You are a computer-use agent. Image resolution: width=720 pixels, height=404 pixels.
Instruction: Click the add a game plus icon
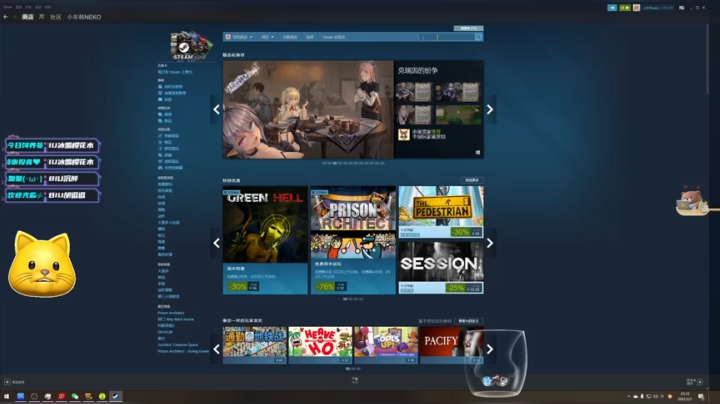coord(7,382)
